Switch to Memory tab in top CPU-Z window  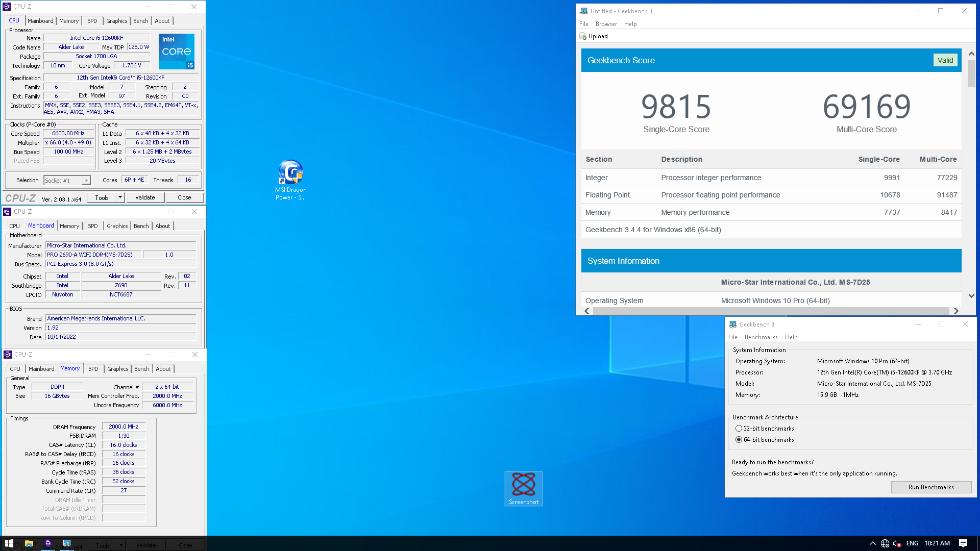(x=69, y=21)
